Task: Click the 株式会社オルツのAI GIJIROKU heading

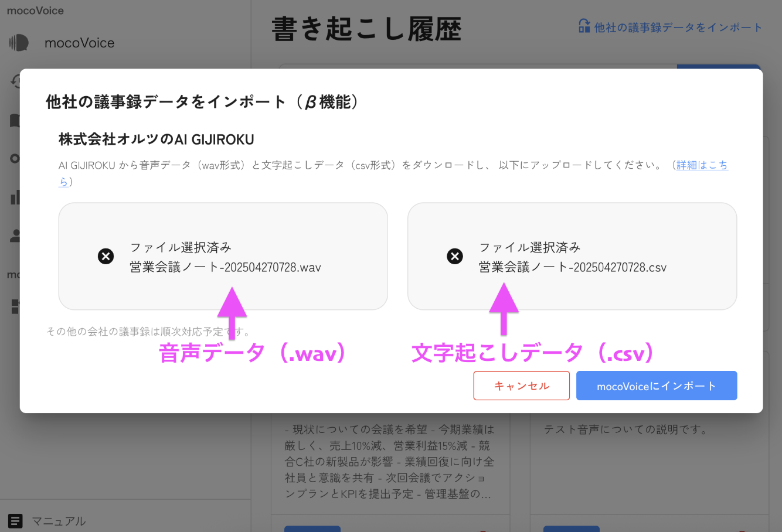Action: click(x=157, y=139)
